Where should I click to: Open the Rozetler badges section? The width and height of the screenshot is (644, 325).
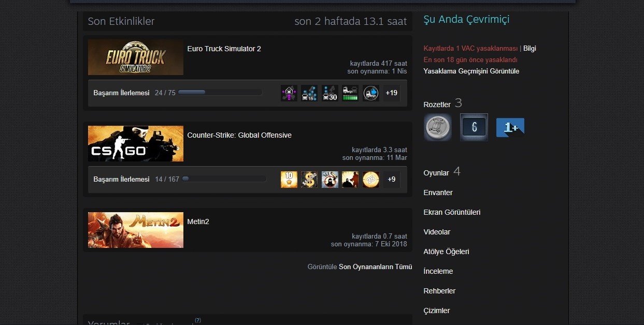coord(437,105)
